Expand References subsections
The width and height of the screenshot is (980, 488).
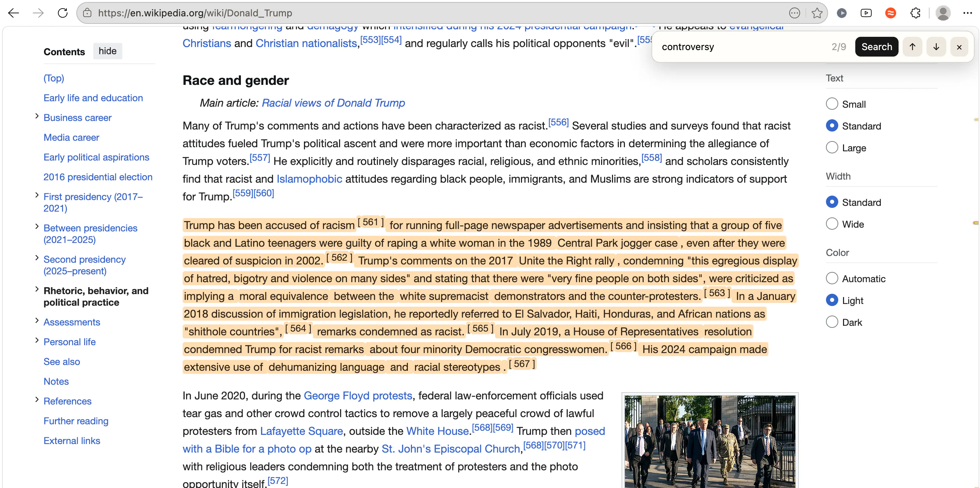(x=37, y=399)
